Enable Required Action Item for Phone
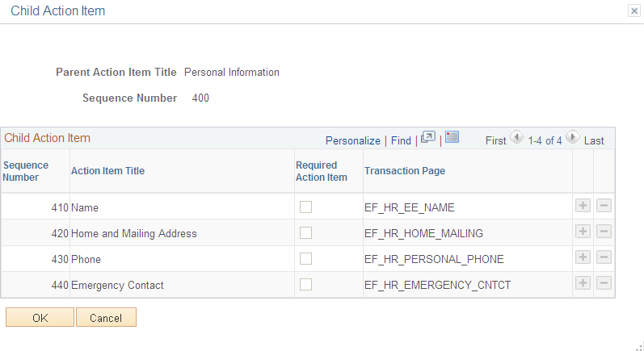 (x=305, y=259)
